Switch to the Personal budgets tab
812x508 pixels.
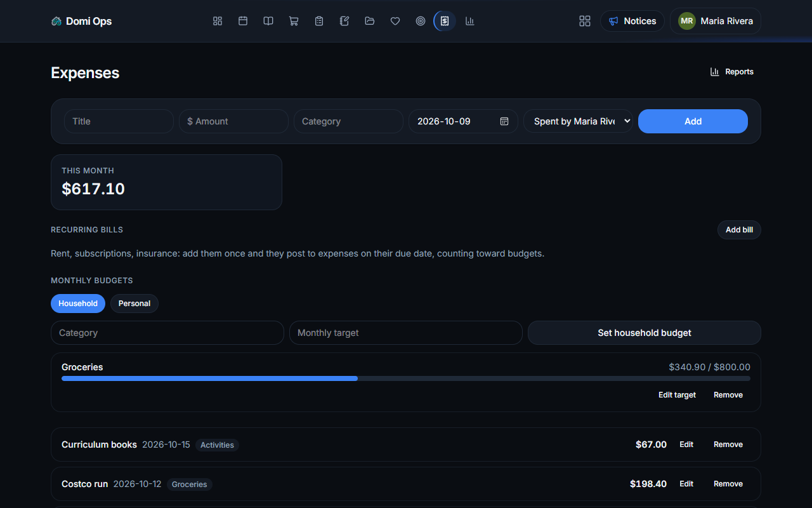(x=134, y=304)
